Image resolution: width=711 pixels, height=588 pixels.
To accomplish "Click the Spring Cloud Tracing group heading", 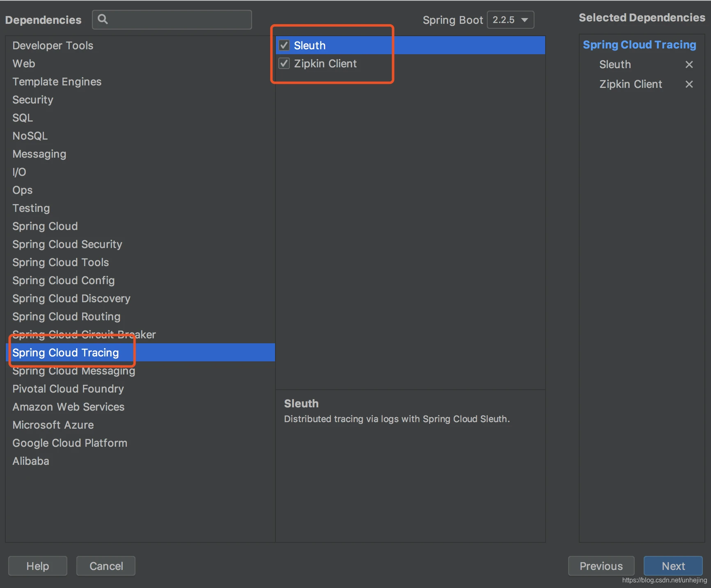I will (640, 45).
